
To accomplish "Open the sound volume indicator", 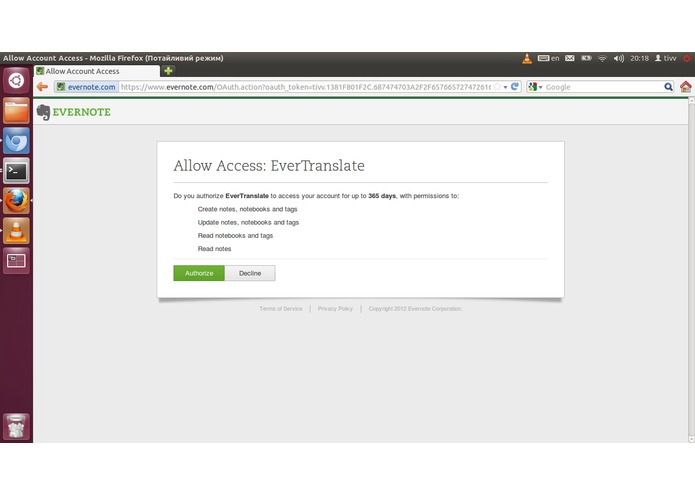I will point(619,58).
